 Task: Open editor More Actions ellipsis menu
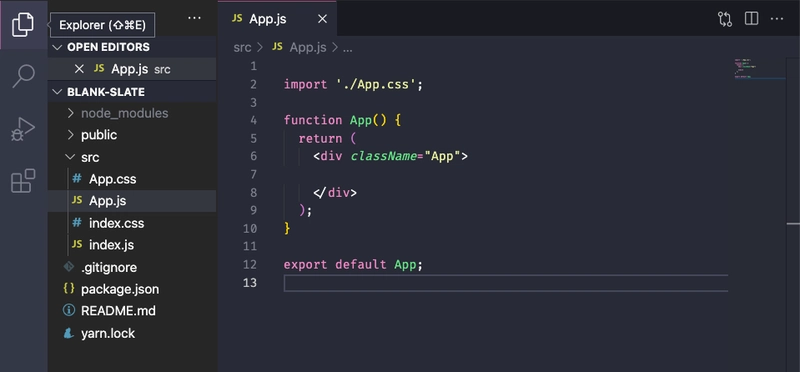coord(777,19)
